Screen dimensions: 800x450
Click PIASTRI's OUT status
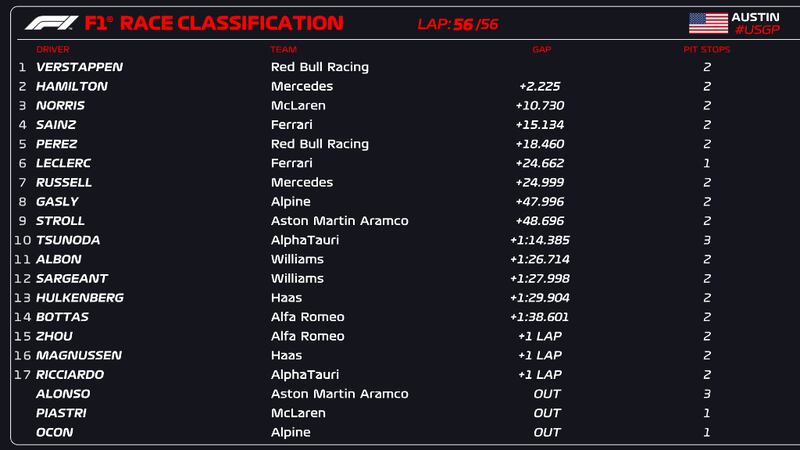coord(547,413)
